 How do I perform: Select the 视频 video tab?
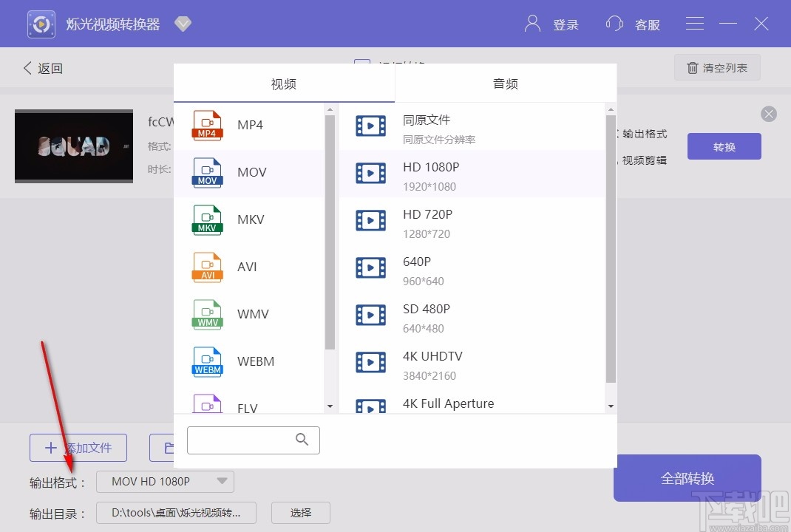[x=283, y=83]
